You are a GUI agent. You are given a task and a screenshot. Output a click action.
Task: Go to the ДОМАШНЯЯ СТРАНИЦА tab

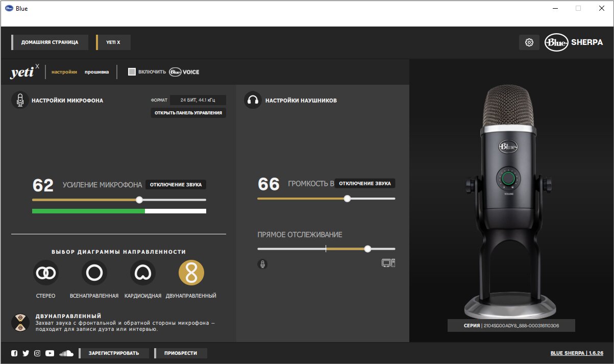pyautogui.click(x=50, y=42)
